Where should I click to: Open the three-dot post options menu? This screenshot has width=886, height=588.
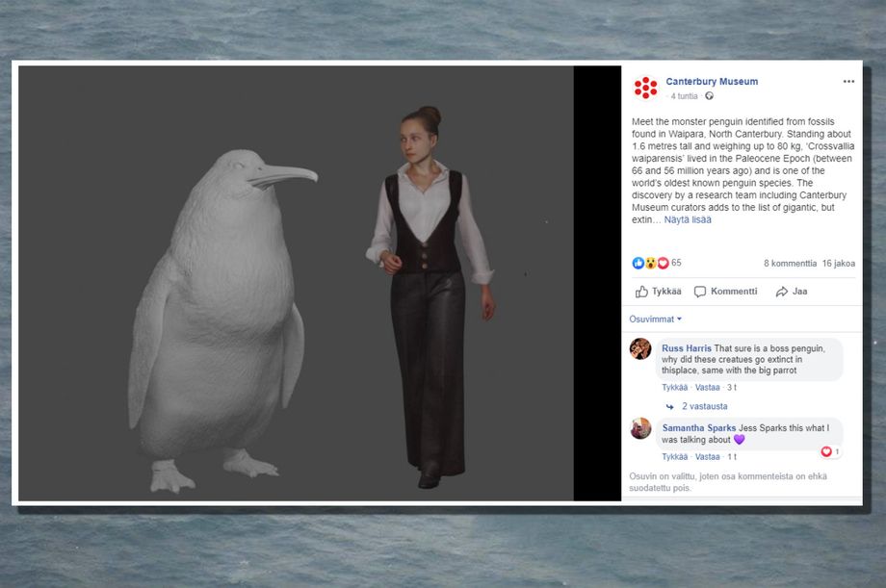pyautogui.click(x=848, y=82)
